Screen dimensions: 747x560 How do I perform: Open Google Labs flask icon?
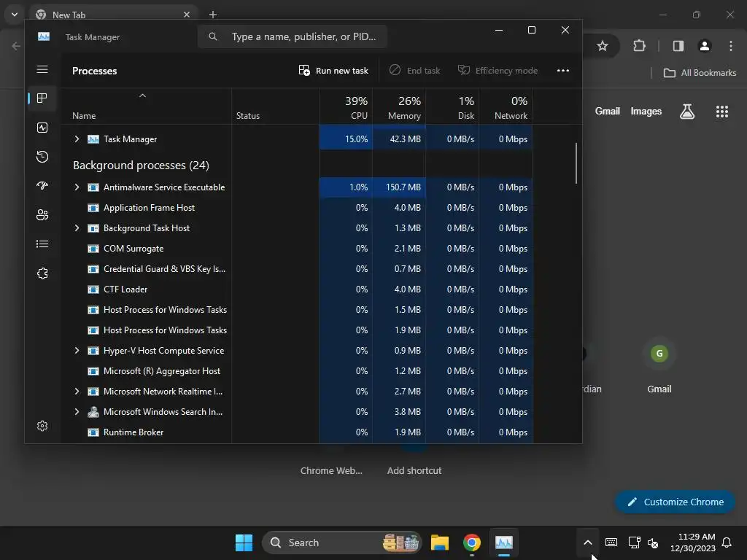(x=687, y=112)
